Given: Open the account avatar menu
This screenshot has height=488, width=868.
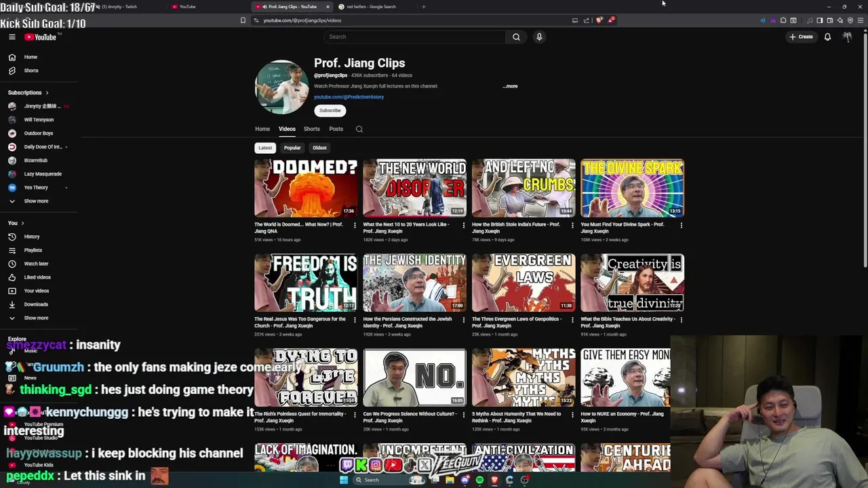Looking at the screenshot, I should (847, 37).
